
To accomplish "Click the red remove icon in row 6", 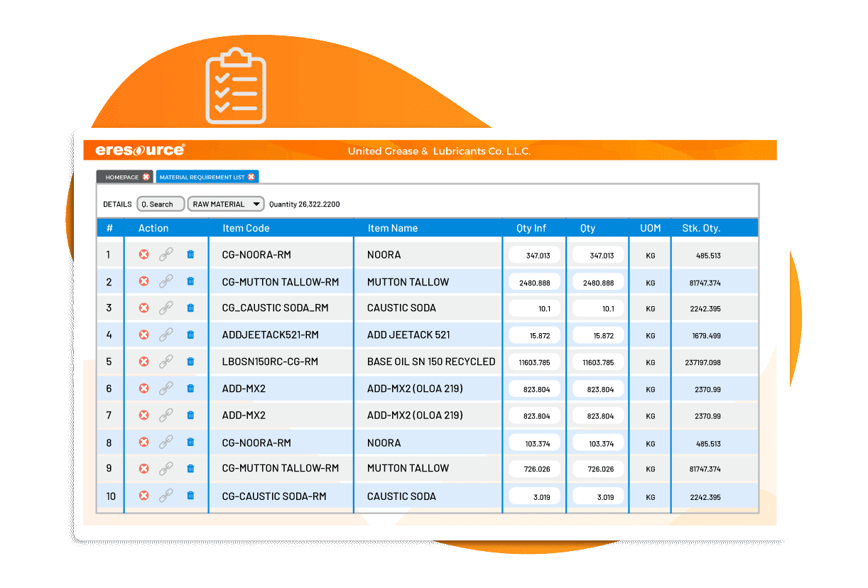I will click(143, 388).
